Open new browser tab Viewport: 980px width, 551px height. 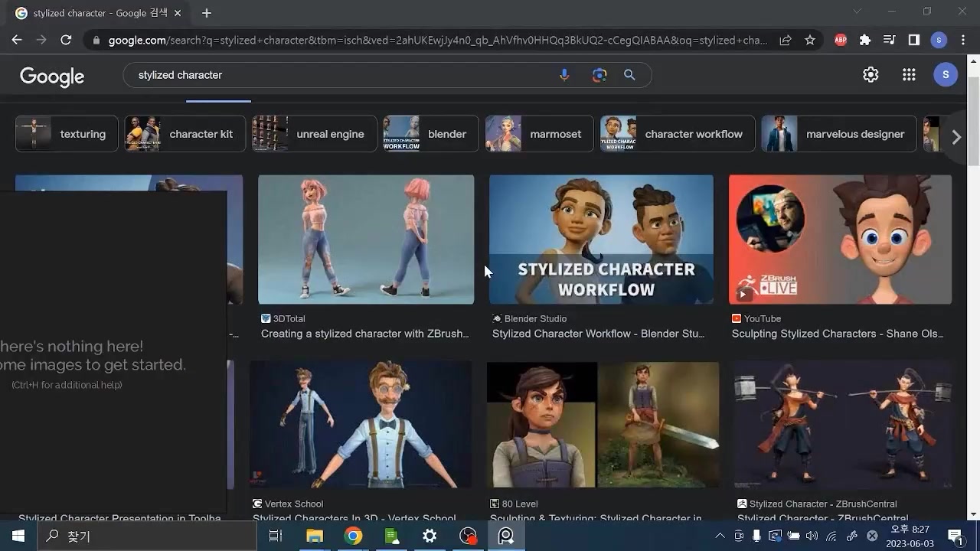point(207,13)
